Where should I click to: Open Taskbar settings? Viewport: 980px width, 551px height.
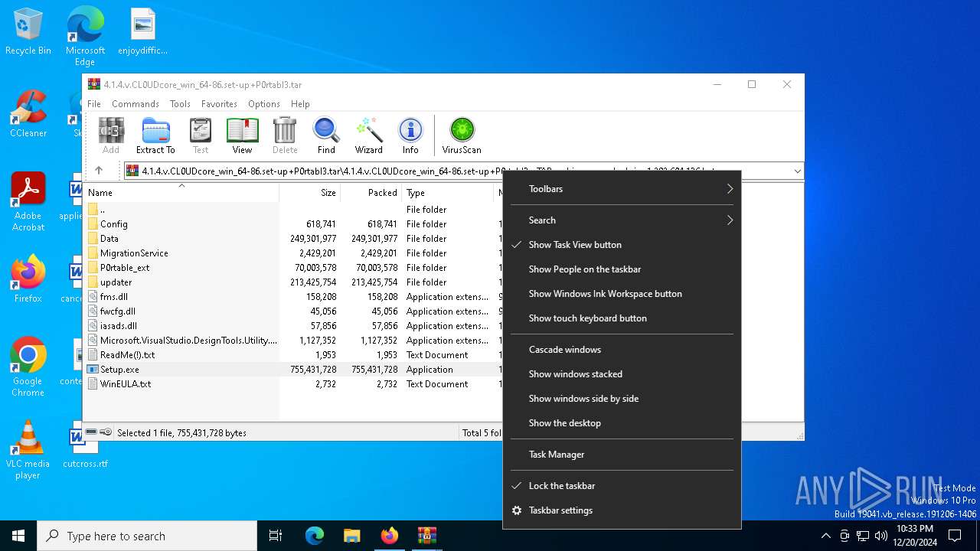pos(622,510)
